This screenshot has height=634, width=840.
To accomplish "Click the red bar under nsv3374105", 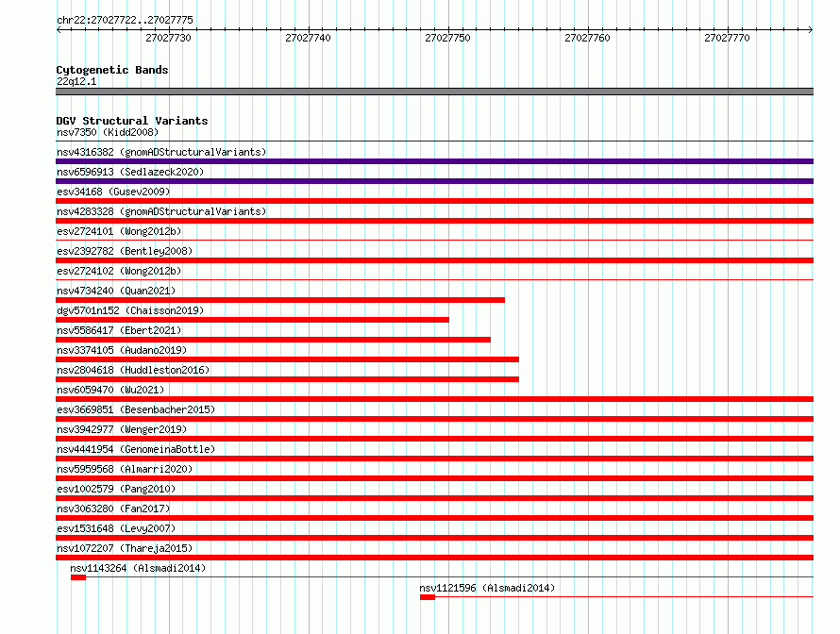I will pyautogui.click(x=287, y=359).
